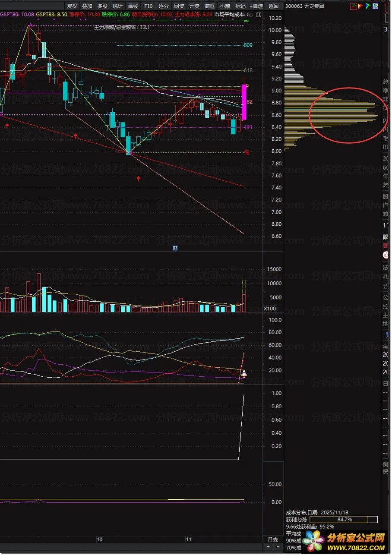Click the month 10 date axis label
Screen dimensions: 392x555
click(99, 539)
